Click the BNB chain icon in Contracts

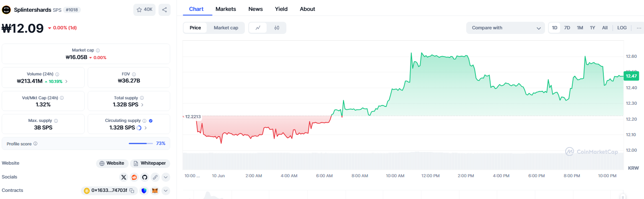87,191
